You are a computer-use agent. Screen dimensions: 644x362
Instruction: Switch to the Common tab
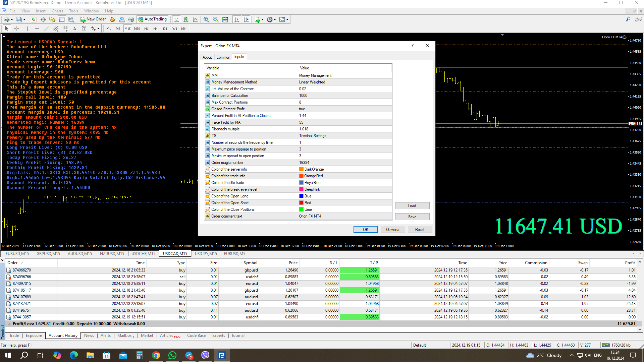pos(223,57)
